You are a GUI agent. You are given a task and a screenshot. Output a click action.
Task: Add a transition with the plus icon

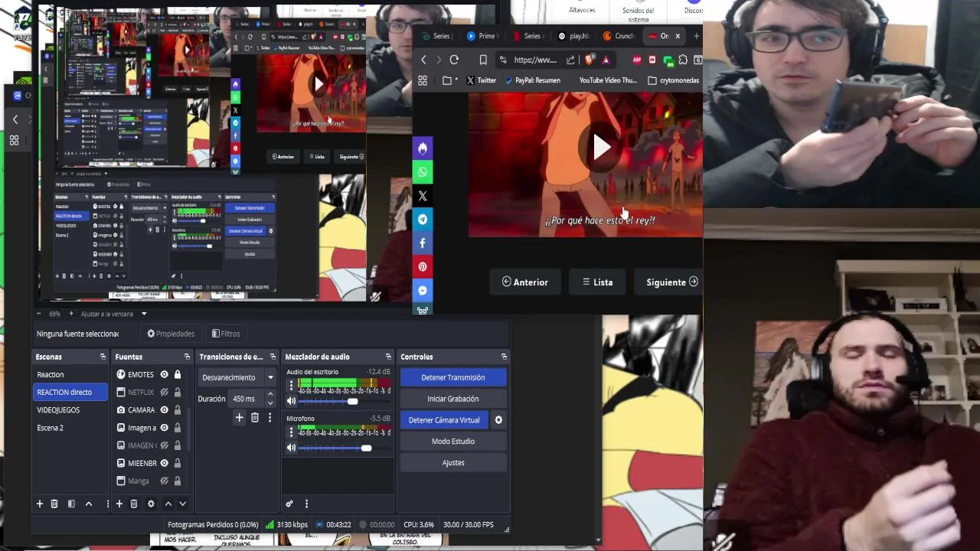(239, 417)
